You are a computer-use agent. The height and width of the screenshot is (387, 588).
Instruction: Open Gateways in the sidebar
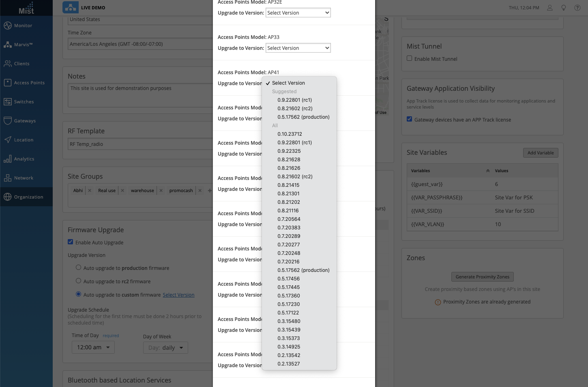click(8, 121)
